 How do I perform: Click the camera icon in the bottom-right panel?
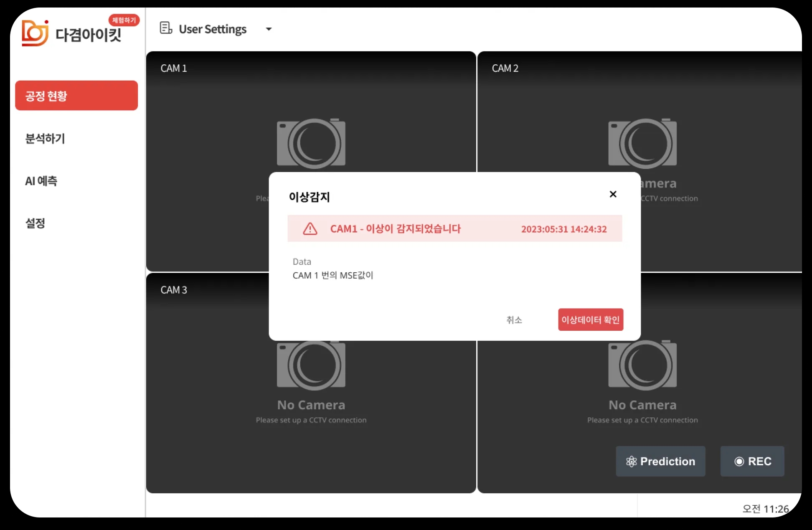[x=642, y=365]
